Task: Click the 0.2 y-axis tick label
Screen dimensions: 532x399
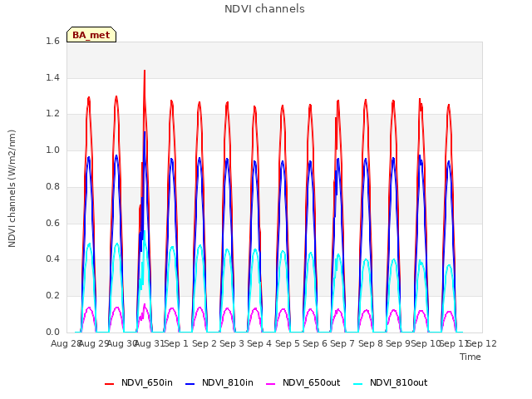Action: (52, 296)
